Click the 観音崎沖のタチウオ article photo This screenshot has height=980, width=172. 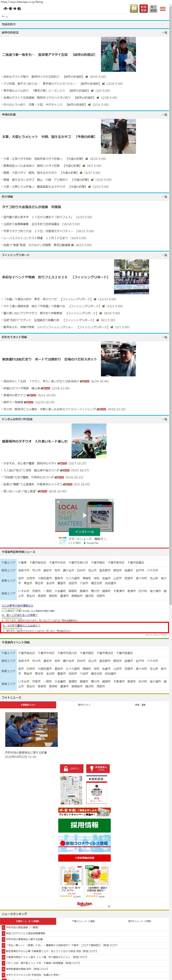tap(89, 441)
